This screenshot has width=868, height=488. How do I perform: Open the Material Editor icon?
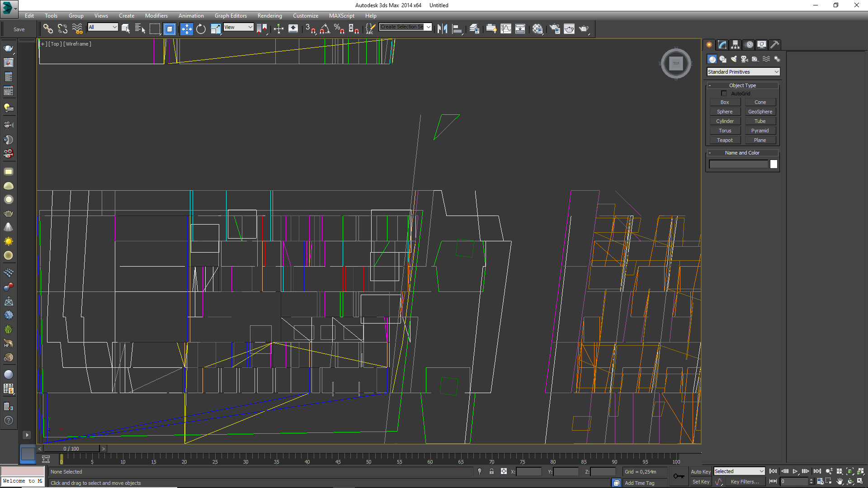537,29
